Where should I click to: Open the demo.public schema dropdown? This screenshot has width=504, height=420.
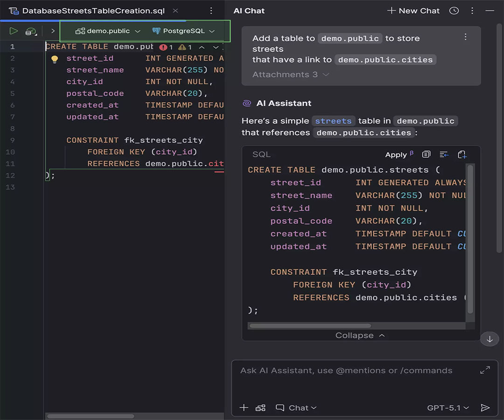tap(108, 31)
